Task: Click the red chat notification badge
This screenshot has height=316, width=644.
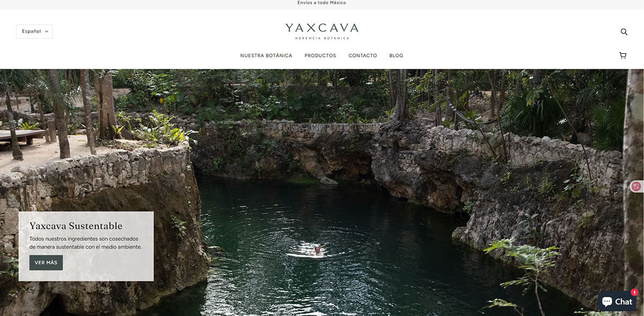Action: [634, 292]
